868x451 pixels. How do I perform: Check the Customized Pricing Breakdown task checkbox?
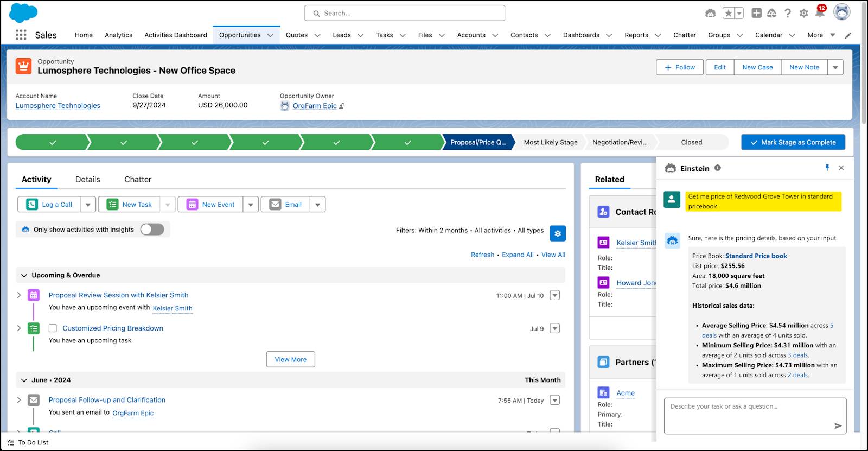tap(53, 328)
